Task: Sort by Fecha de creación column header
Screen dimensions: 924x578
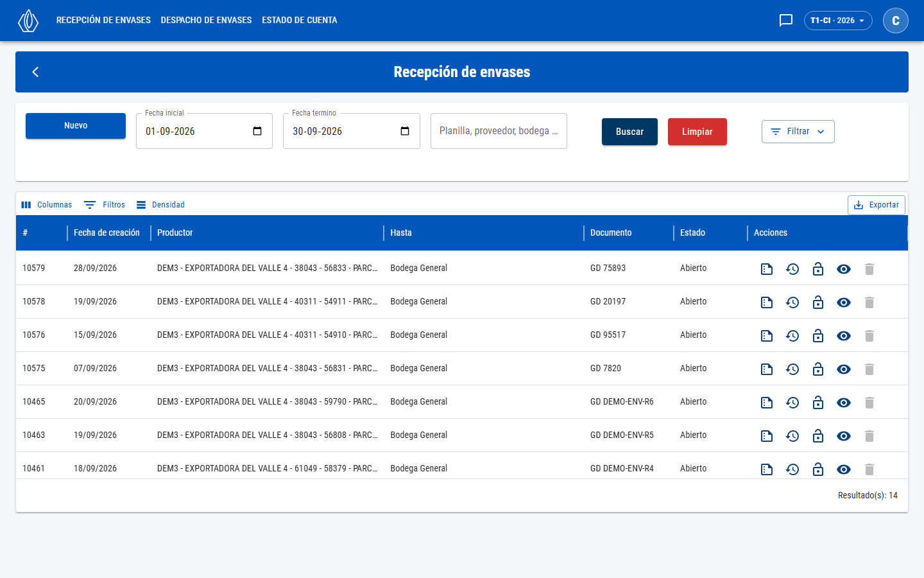Action: (x=107, y=233)
